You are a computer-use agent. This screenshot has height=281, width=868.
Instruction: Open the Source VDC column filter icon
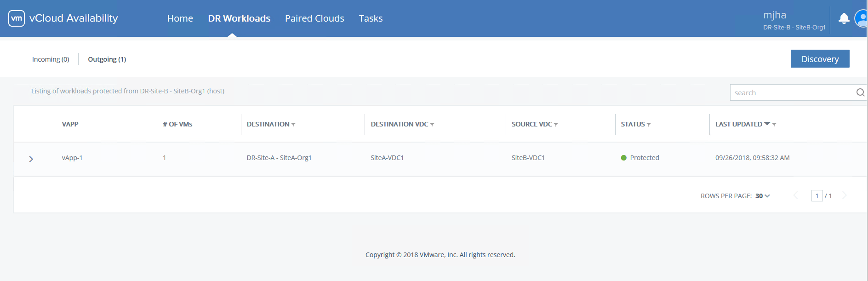tap(556, 125)
